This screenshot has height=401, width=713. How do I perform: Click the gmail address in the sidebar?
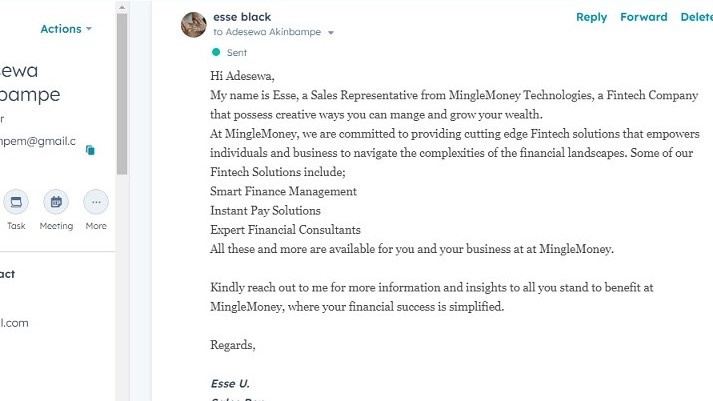38,141
